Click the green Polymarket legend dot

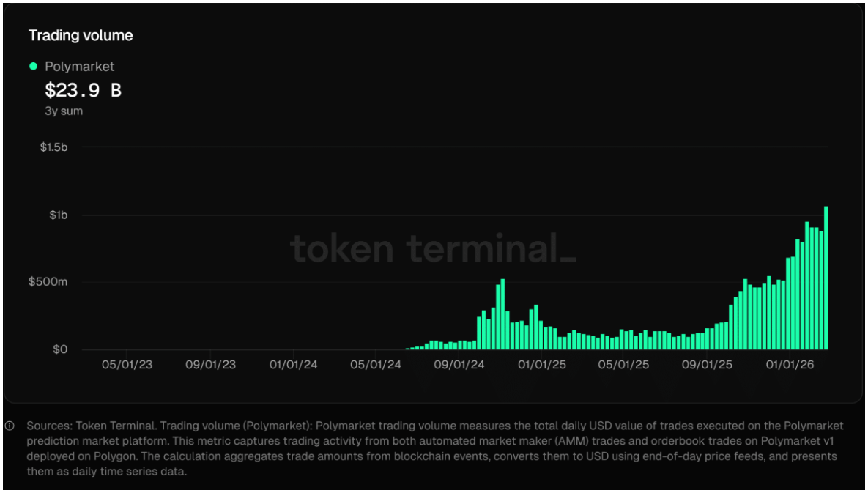pyautogui.click(x=33, y=66)
